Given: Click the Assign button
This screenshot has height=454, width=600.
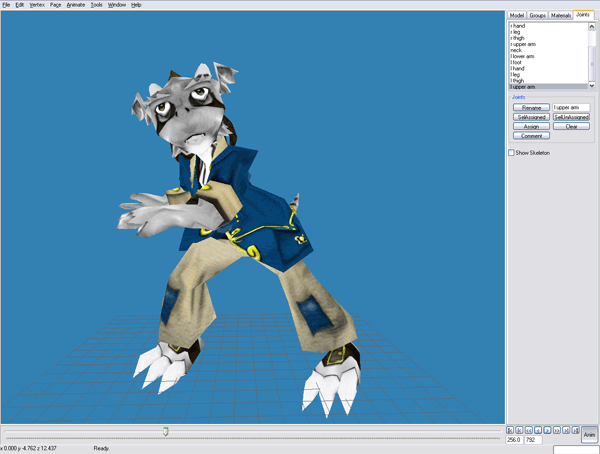Looking at the screenshot, I should (531, 126).
